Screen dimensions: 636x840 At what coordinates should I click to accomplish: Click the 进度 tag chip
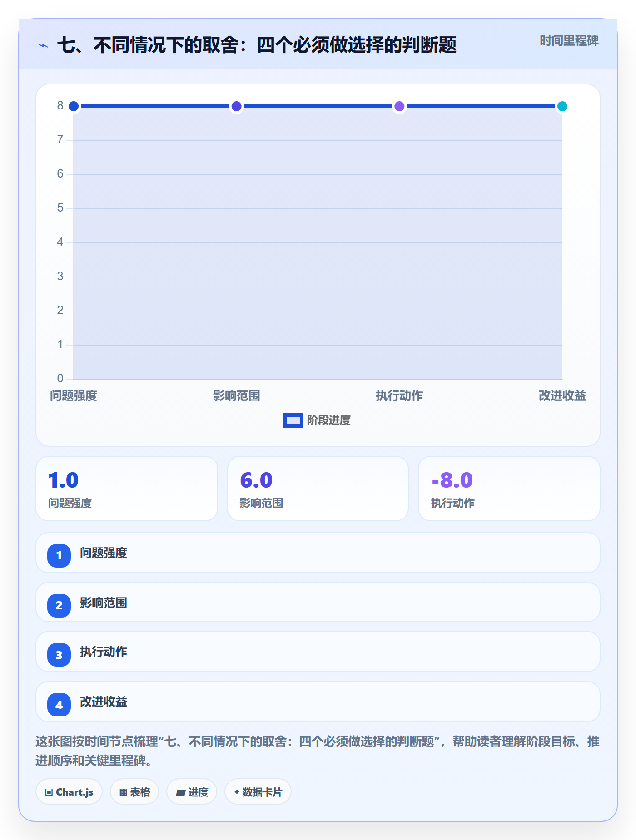point(192,792)
